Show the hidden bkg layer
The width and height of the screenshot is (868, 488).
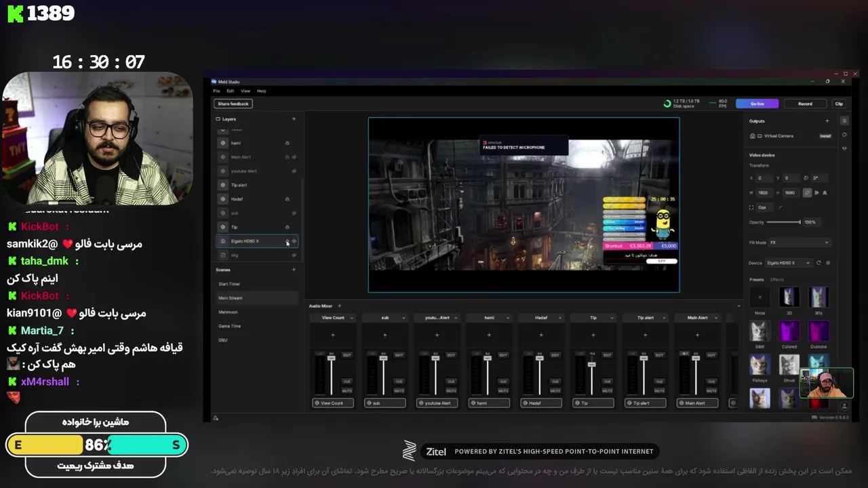pos(294,255)
